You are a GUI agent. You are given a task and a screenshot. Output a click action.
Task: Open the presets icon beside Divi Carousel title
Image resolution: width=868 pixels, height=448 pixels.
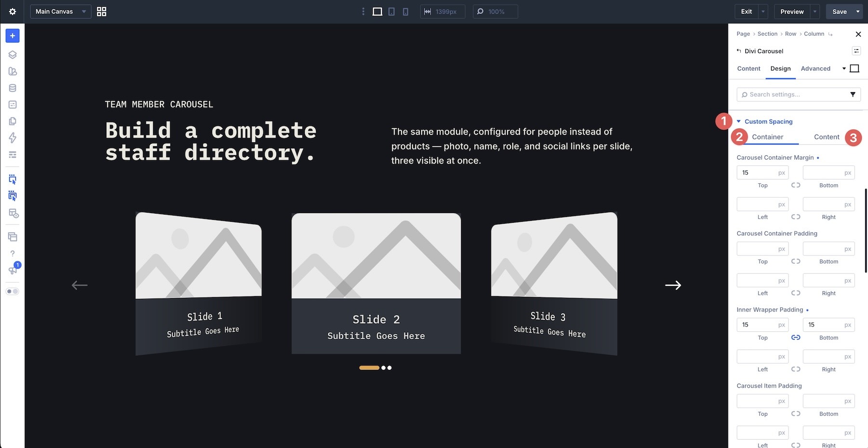click(856, 51)
